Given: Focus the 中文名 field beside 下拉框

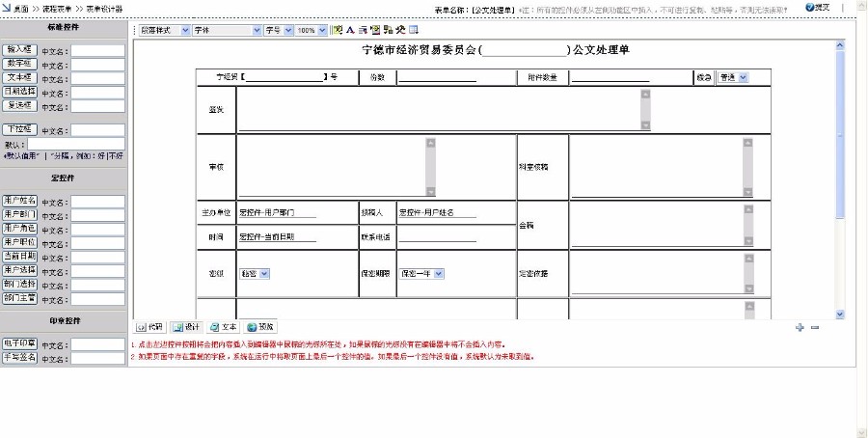Looking at the screenshot, I should pos(98,130).
